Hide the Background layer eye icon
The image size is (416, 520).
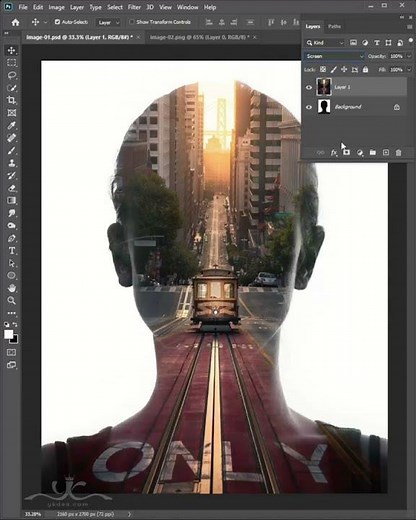click(309, 107)
